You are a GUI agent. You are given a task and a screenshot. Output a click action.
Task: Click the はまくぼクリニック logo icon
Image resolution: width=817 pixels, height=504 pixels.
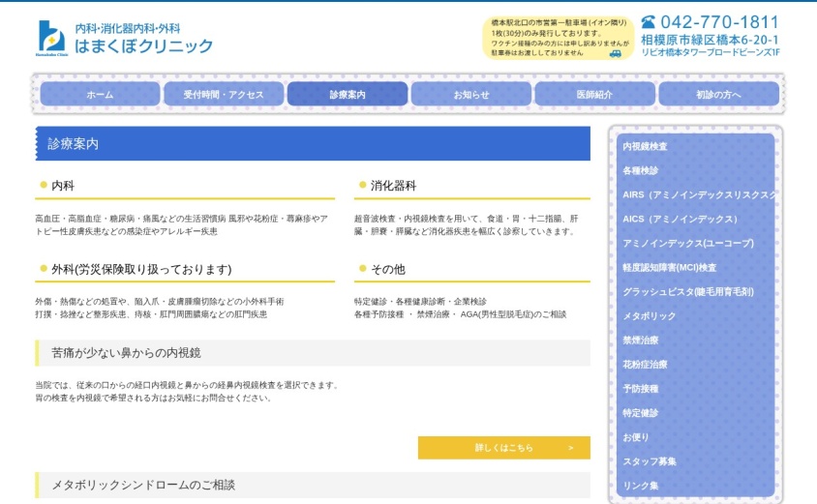(x=52, y=38)
